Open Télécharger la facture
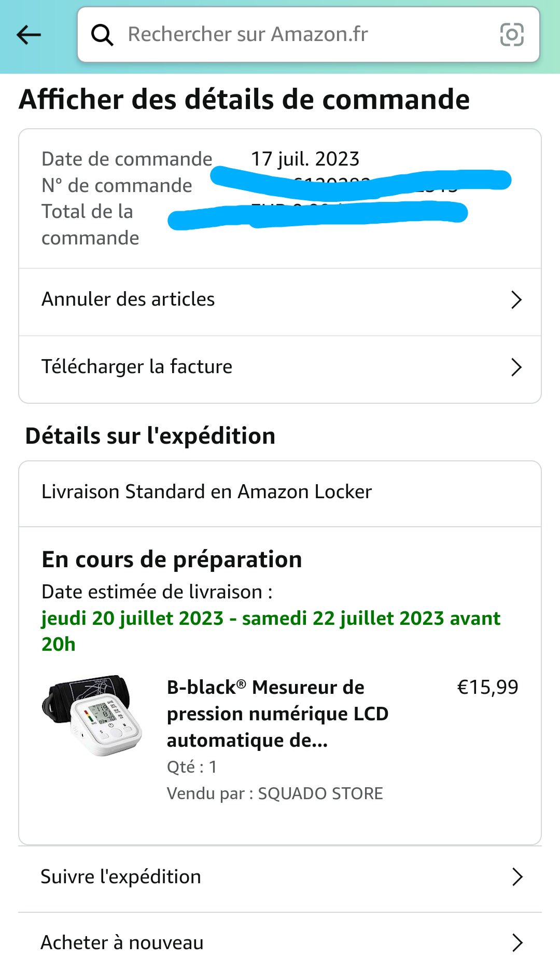 280,367
